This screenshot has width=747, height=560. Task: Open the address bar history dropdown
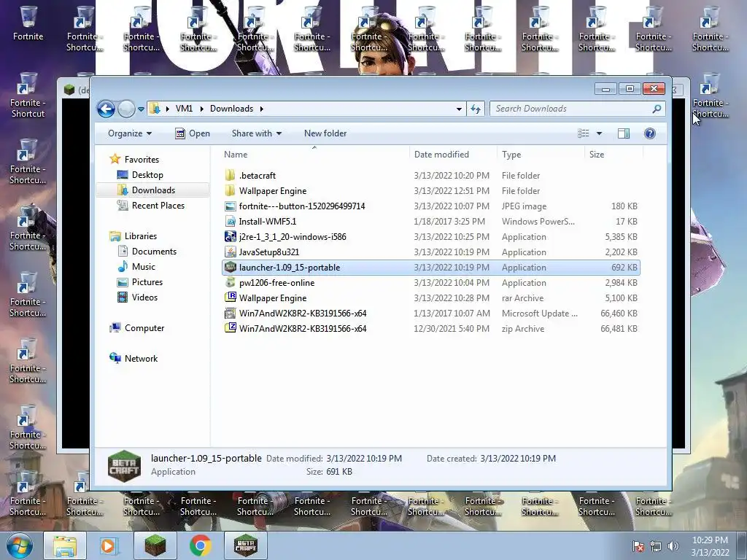459,109
